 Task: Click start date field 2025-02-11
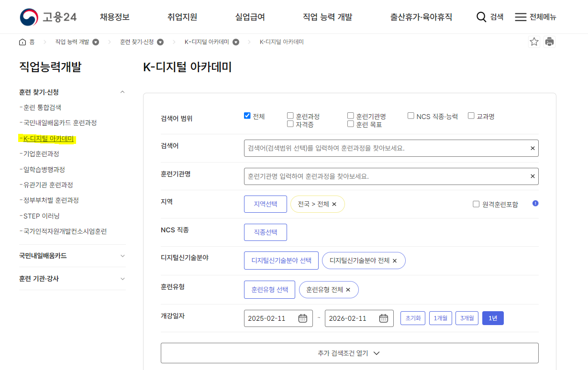[278, 318]
